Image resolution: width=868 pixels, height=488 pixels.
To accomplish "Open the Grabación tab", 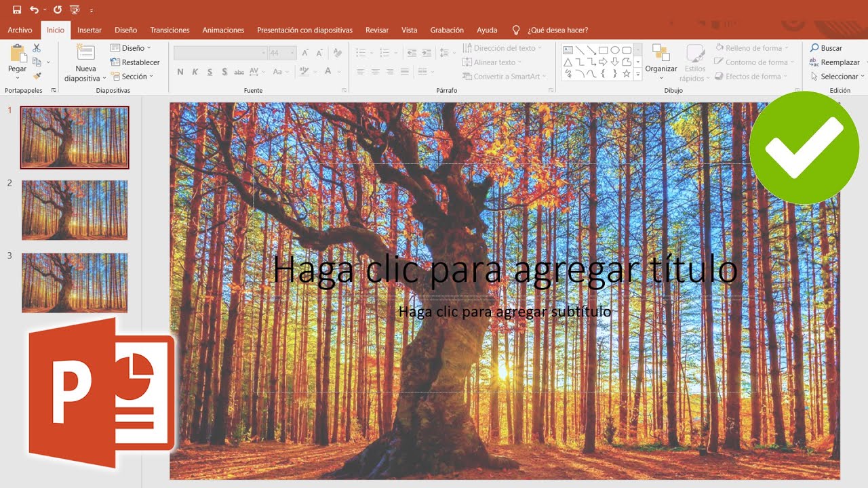I will click(x=447, y=30).
